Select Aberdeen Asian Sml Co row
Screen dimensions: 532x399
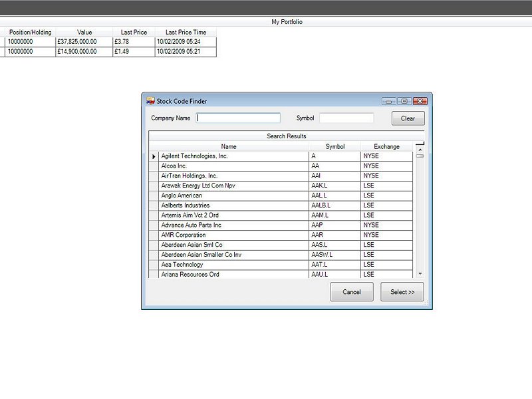coord(281,245)
